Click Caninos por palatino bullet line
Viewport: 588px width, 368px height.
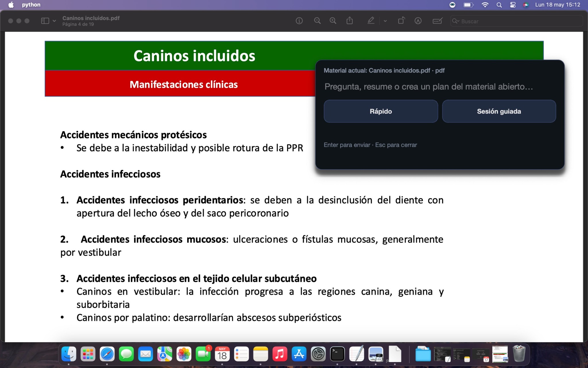click(x=209, y=318)
